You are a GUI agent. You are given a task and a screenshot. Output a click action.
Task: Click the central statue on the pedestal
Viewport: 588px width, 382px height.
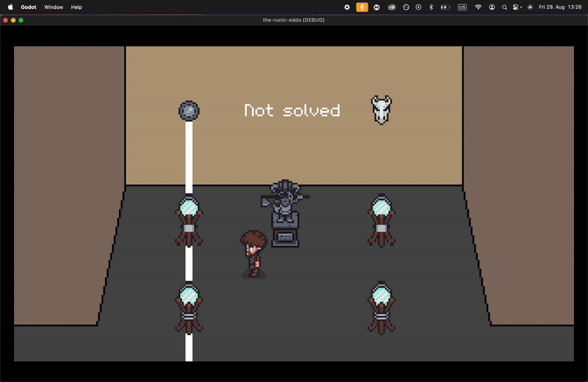click(284, 212)
